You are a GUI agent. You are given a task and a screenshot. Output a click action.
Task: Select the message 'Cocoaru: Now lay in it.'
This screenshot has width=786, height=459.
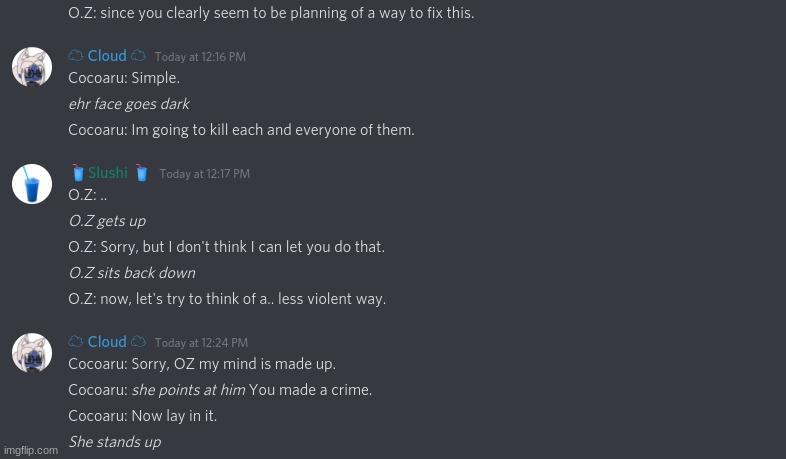[x=142, y=416]
